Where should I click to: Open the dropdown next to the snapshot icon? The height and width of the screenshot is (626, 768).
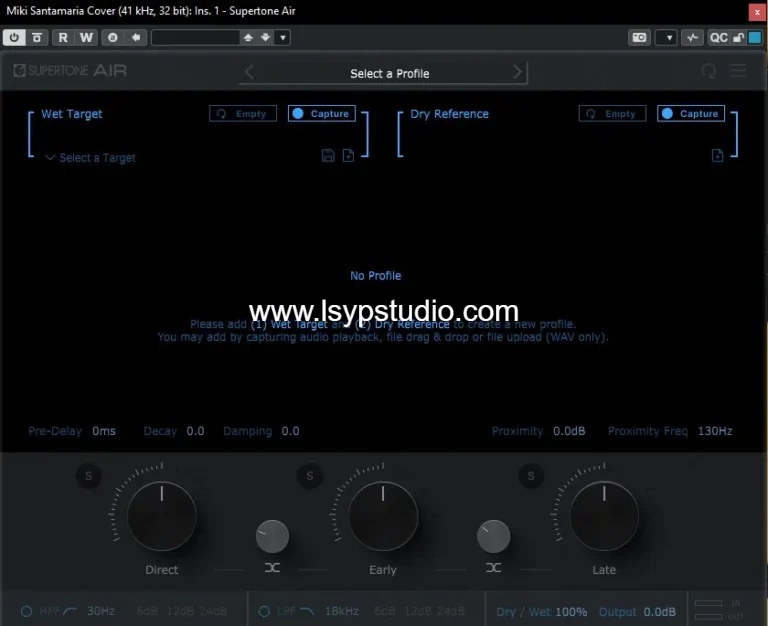(667, 37)
